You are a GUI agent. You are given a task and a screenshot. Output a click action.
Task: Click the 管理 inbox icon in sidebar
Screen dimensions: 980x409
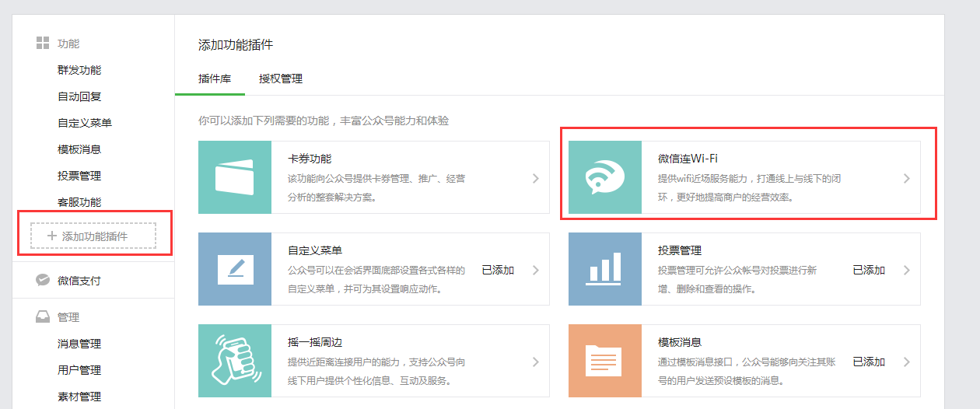(x=43, y=317)
